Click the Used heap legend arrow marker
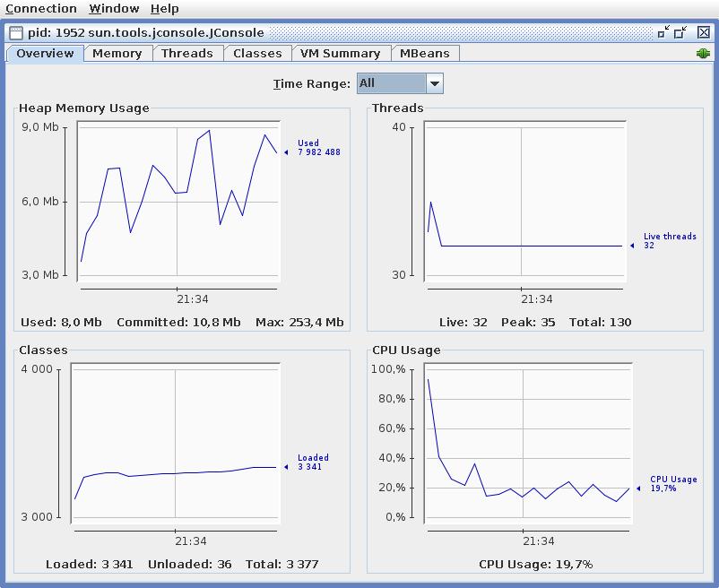719x588 pixels. (286, 152)
